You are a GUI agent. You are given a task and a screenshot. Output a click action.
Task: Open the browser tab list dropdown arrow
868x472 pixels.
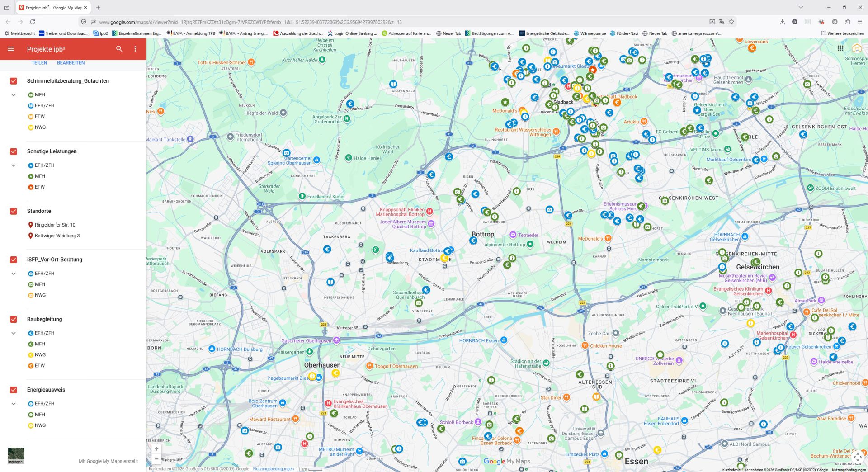[801, 7]
